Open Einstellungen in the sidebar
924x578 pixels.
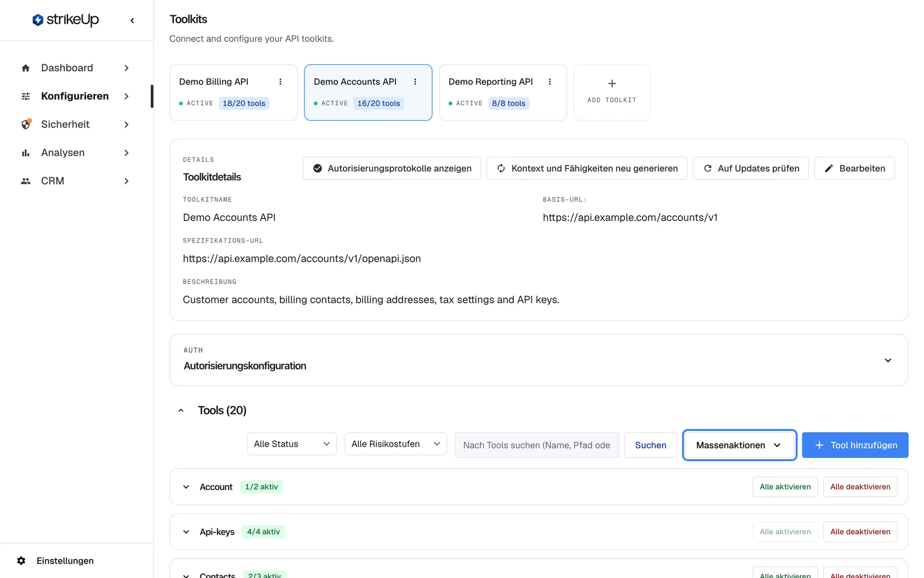(x=65, y=561)
